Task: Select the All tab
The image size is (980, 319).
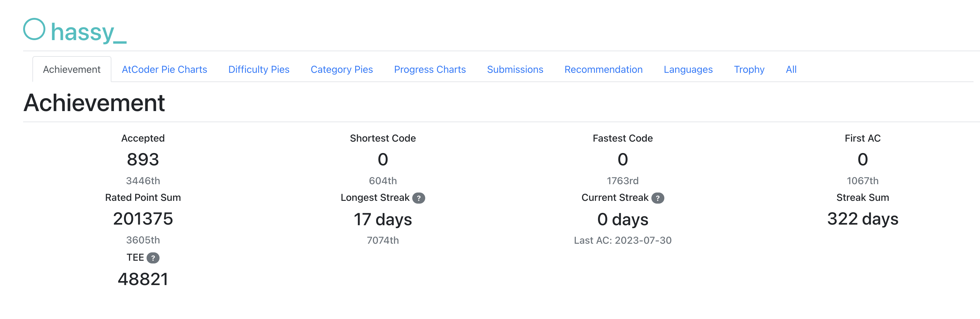Action: [x=791, y=70]
